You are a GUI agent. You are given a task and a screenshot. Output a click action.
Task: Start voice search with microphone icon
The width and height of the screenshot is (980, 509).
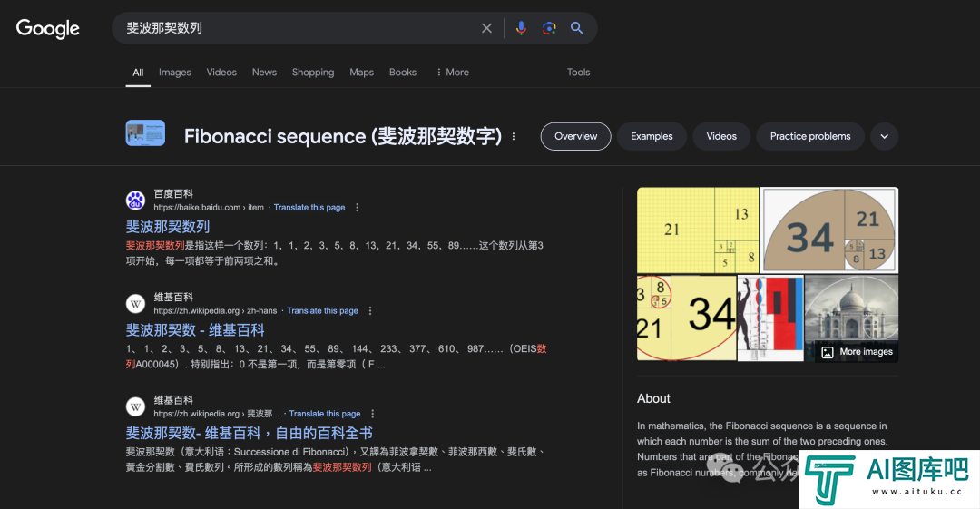521,28
